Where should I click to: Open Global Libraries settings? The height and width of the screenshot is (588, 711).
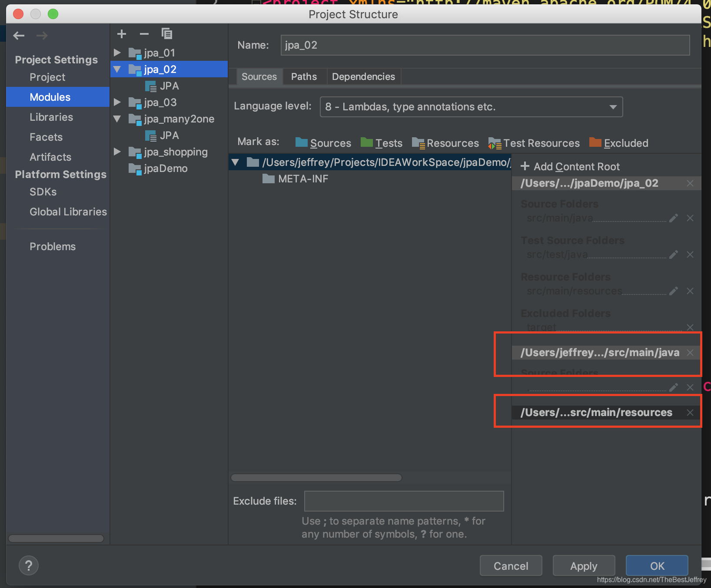pos(68,212)
